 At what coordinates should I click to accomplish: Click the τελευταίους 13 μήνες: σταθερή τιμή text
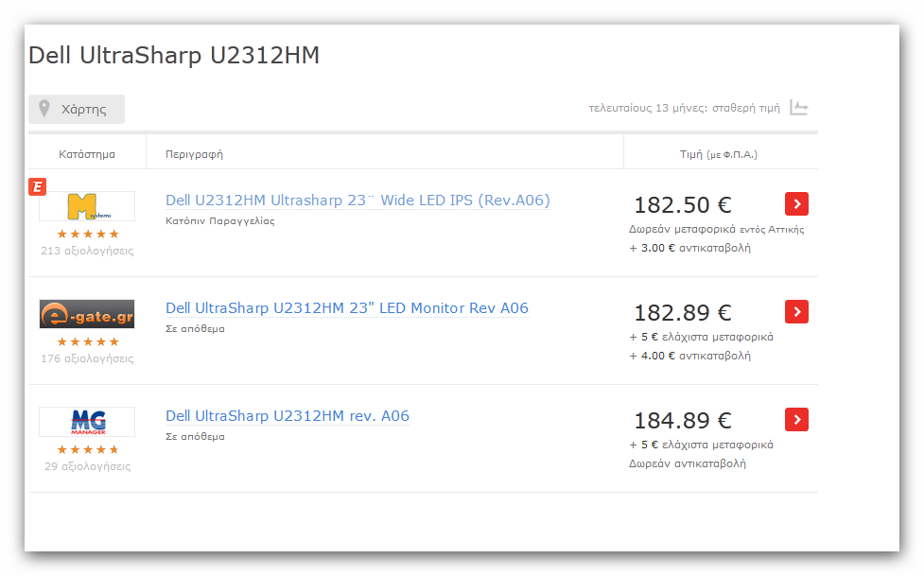click(x=684, y=108)
